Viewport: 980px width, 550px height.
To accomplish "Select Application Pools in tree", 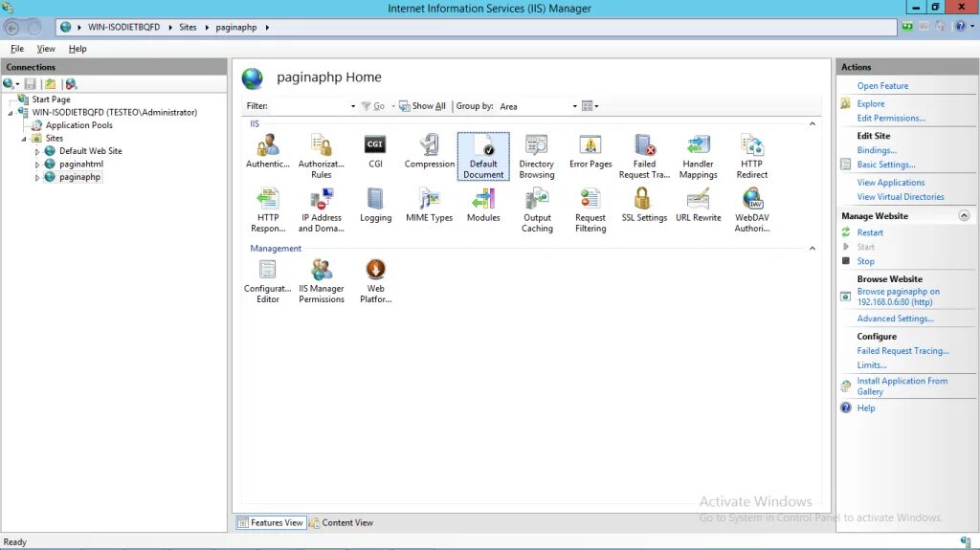I will click(x=78, y=125).
